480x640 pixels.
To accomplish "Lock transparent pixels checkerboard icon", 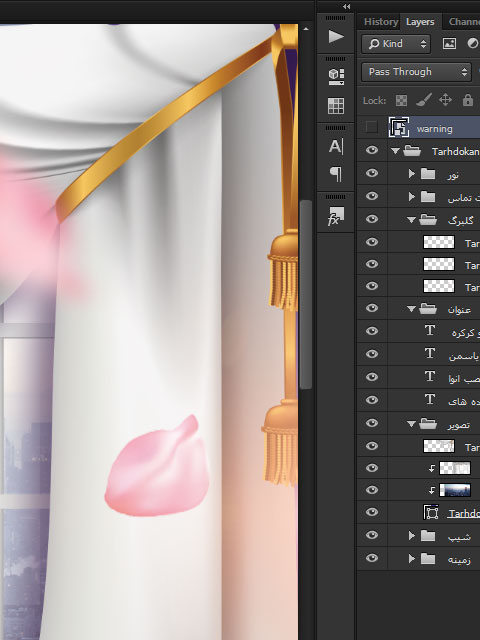I will point(401,100).
